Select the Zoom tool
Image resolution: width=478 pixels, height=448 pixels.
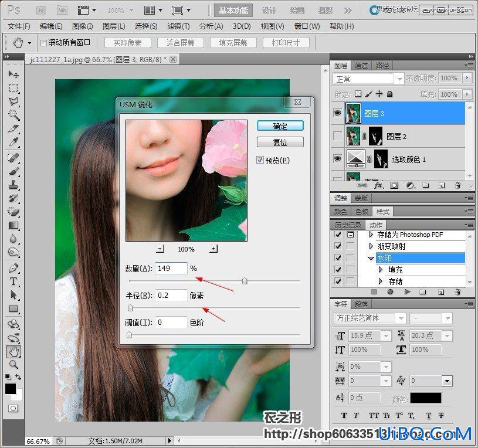click(13, 365)
